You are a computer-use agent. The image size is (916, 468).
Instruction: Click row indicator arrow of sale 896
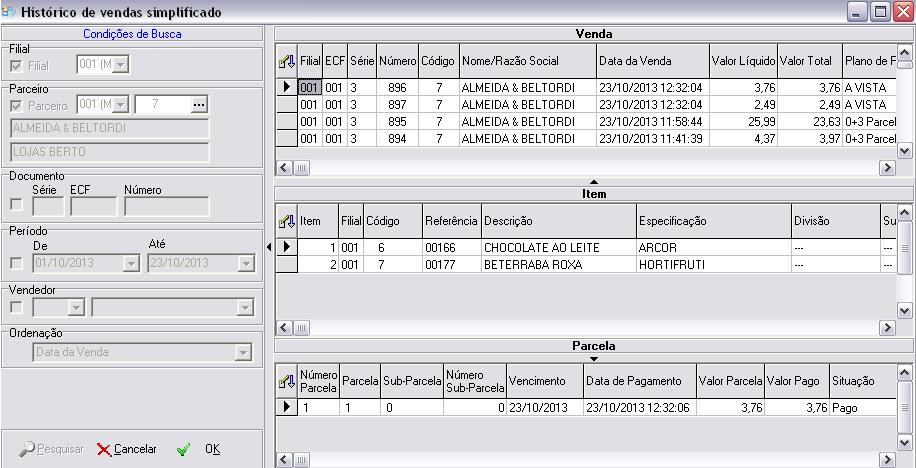[x=286, y=88]
